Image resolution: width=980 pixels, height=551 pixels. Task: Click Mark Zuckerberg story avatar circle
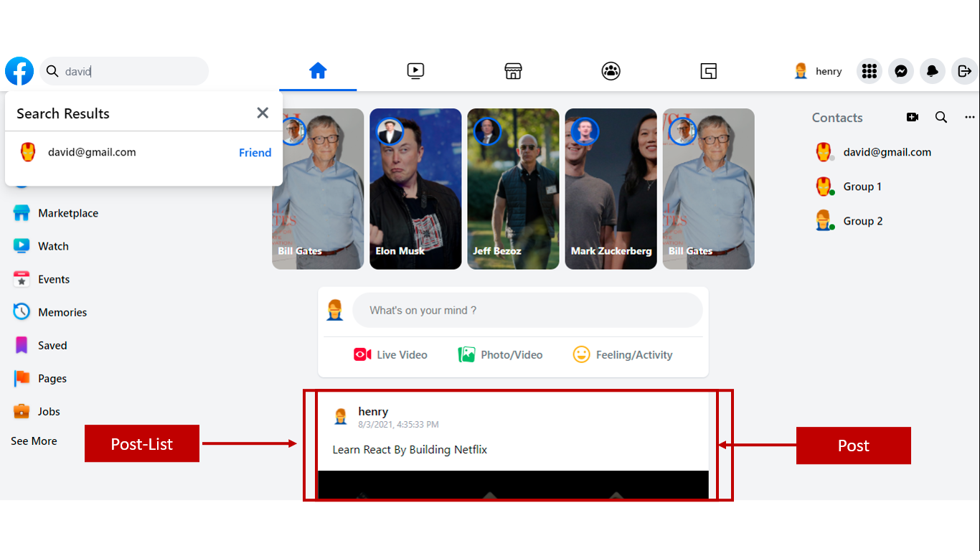[x=585, y=132]
